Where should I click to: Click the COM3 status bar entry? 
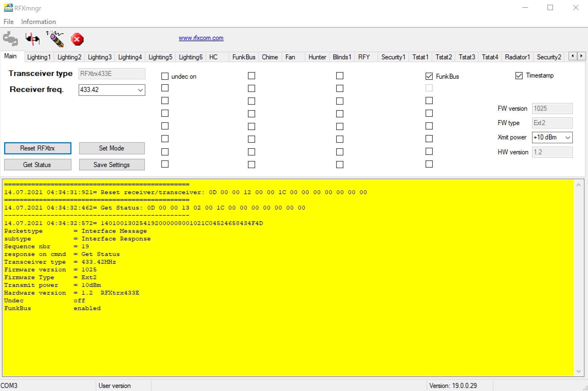[9, 385]
